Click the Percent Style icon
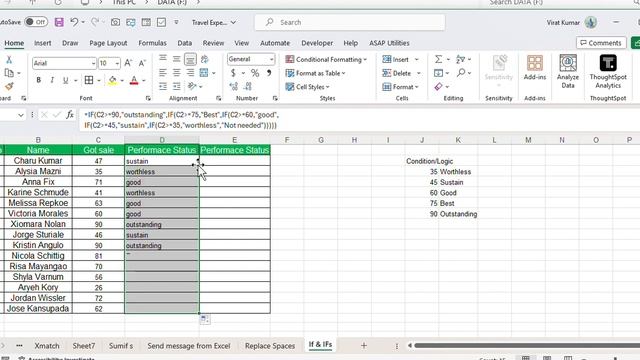Screen dimensions: 640x360 [x=255, y=73]
